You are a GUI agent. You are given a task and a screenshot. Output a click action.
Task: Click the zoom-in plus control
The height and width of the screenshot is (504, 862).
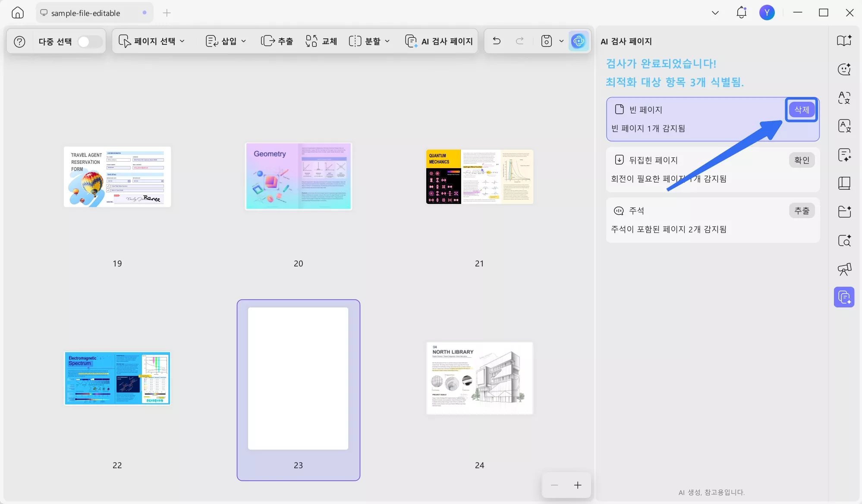pos(577,485)
